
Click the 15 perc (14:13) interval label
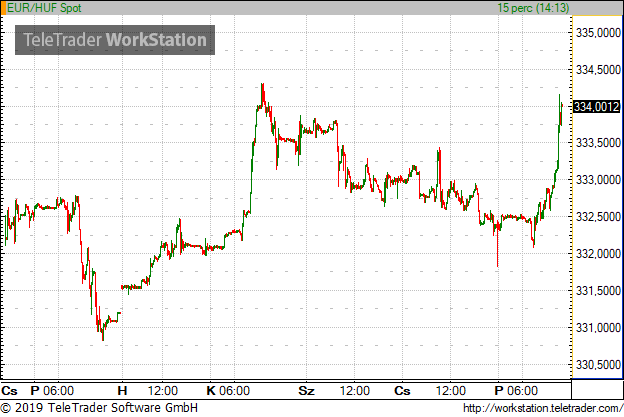point(533,8)
